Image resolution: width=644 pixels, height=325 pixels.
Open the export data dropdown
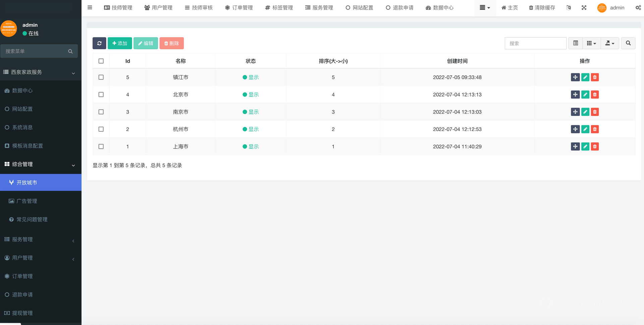[x=609, y=43]
